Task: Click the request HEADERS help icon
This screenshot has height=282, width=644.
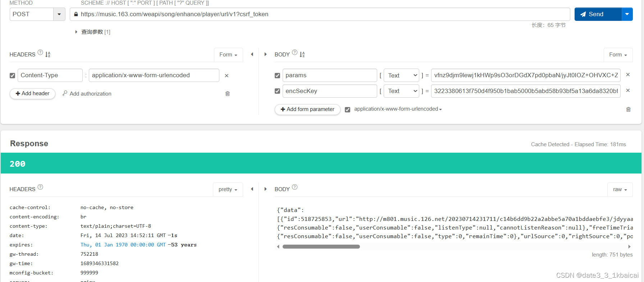Action: pyautogui.click(x=40, y=52)
